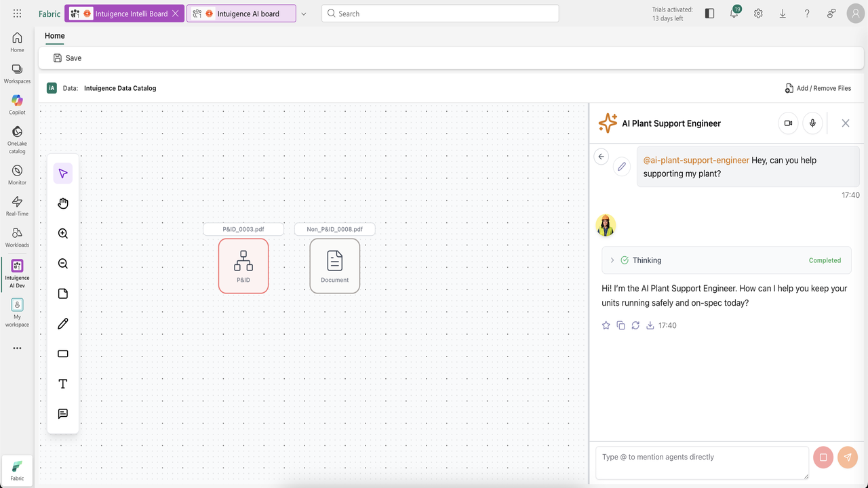The width and height of the screenshot is (868, 488).
Task: Favorite the response with star icon
Action: (606, 325)
